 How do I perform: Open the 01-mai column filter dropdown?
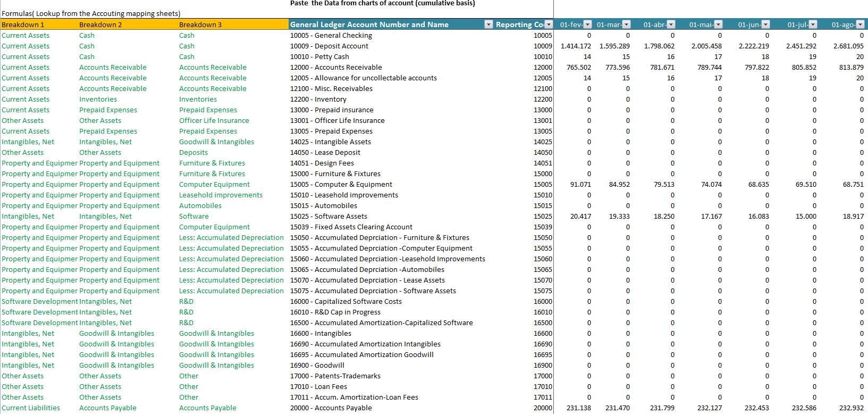718,24
